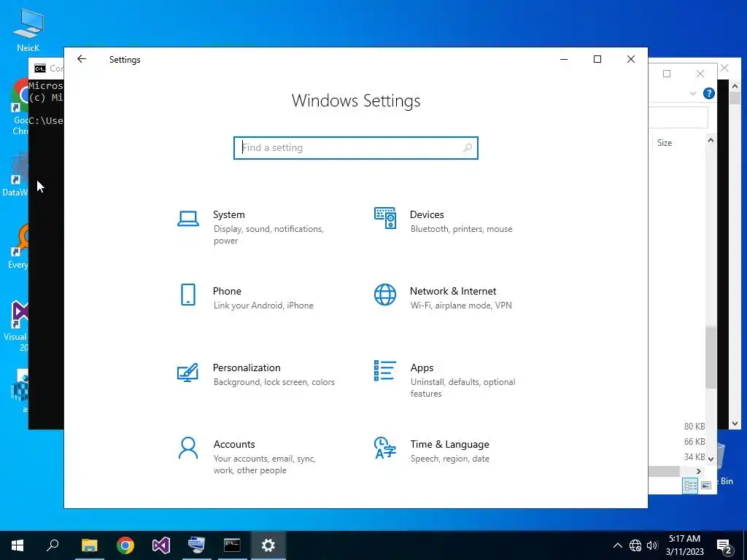The image size is (747, 560).
Task: Click the help icon in the Explorer window
Action: pyautogui.click(x=709, y=93)
